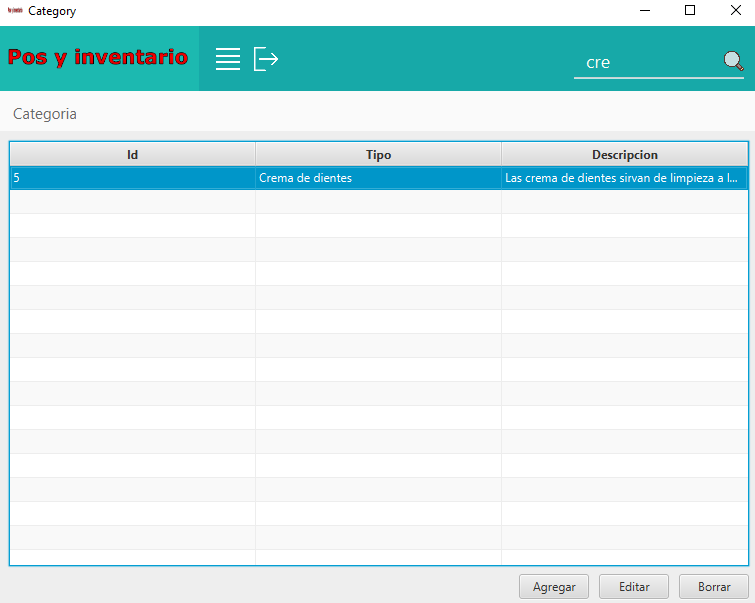Click the logout exit icon
This screenshot has height=603, width=755.
click(266, 59)
